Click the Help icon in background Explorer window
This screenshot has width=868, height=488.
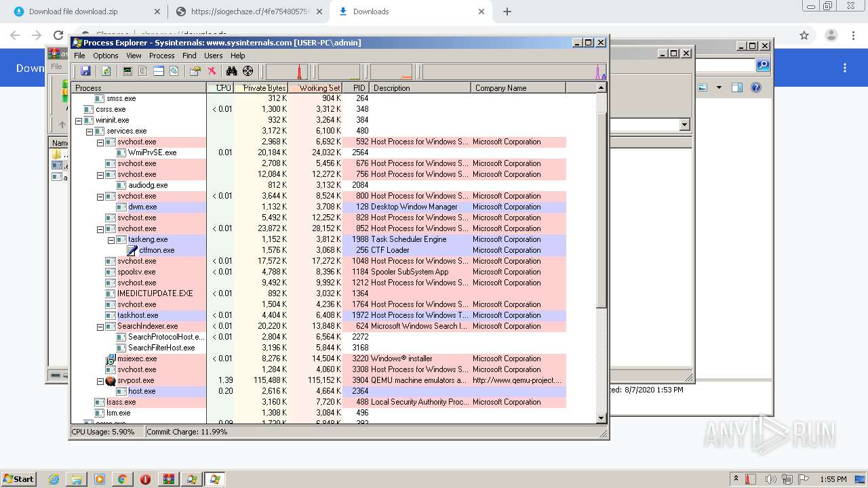coord(756,87)
